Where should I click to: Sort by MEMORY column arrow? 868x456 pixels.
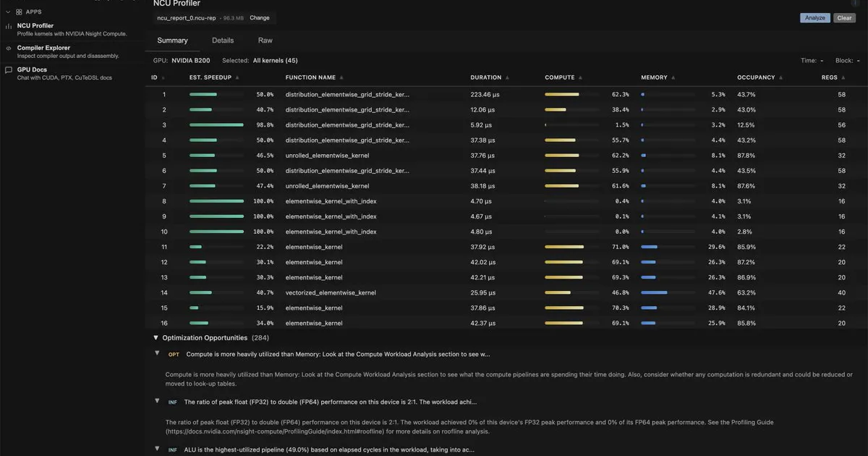674,77
